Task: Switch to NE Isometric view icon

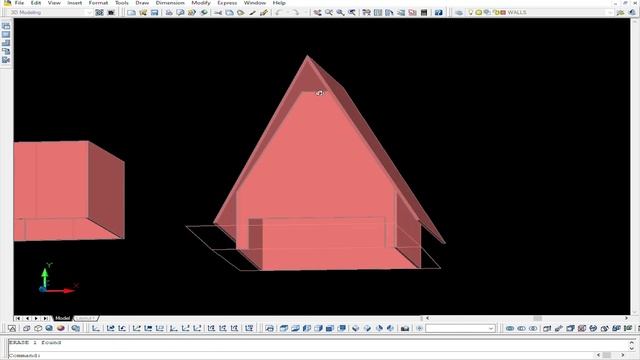Action: [x=379, y=328]
